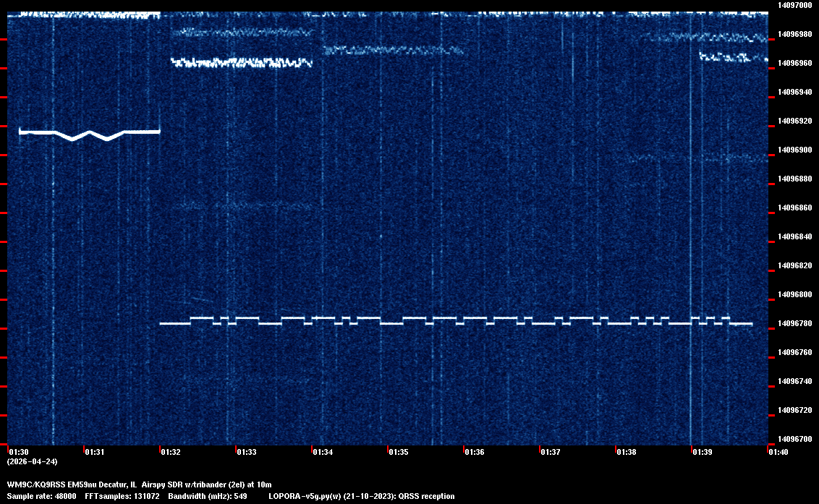This screenshot has height=504, width=819.
Task: Click the 01:32 time axis label
Action: click(x=171, y=452)
